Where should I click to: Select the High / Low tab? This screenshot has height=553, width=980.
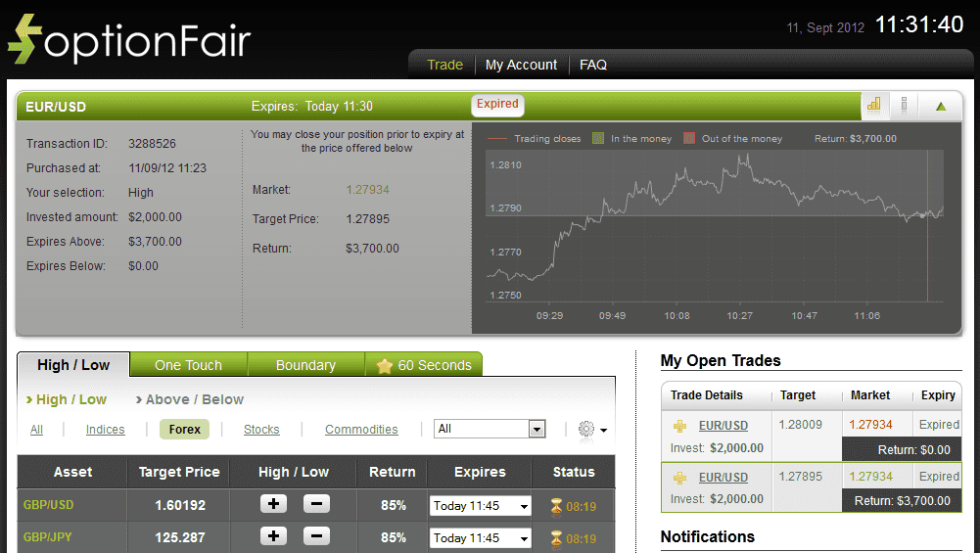point(73,365)
